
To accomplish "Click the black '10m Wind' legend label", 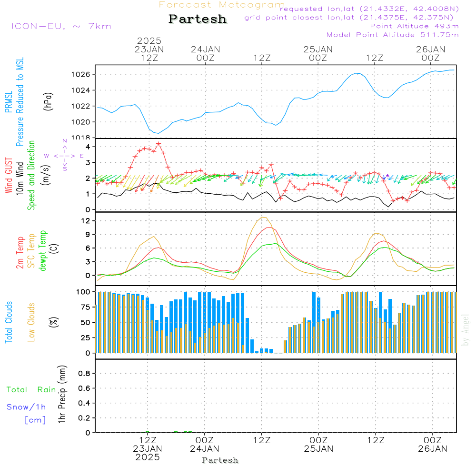I will [x=20, y=178].
